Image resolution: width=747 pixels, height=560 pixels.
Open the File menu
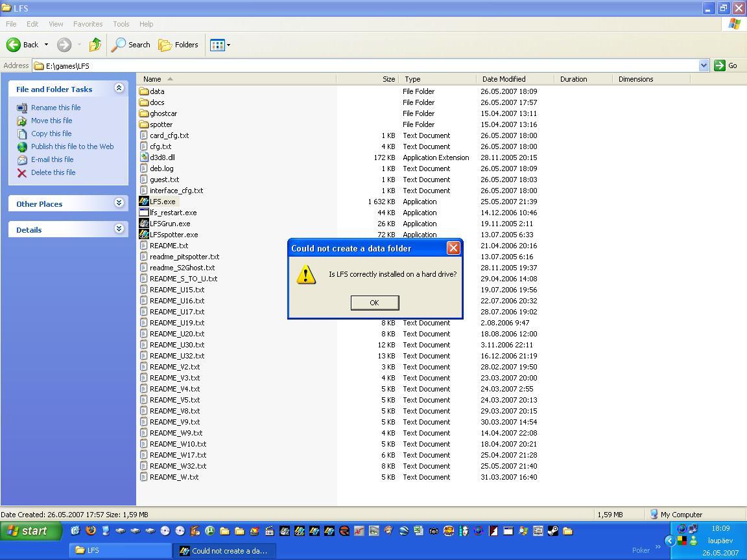pos(11,24)
